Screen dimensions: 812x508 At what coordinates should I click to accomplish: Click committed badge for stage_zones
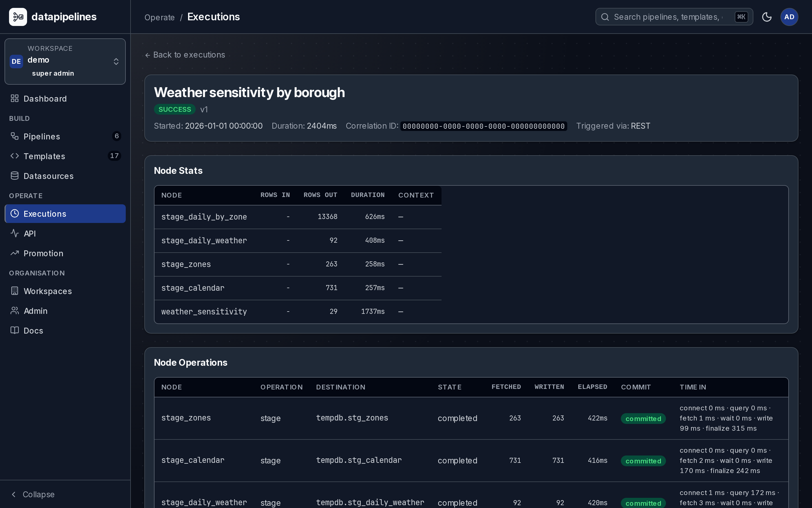[x=643, y=418]
